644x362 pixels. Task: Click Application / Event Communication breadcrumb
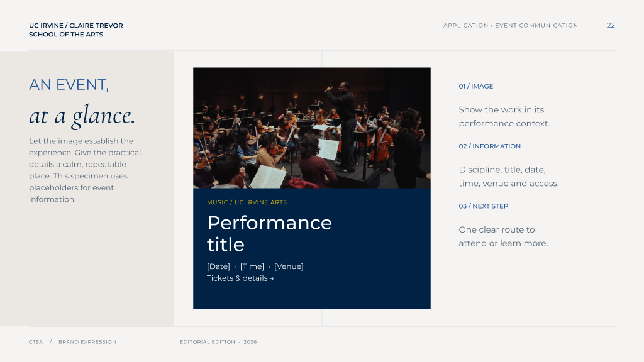coord(511,25)
